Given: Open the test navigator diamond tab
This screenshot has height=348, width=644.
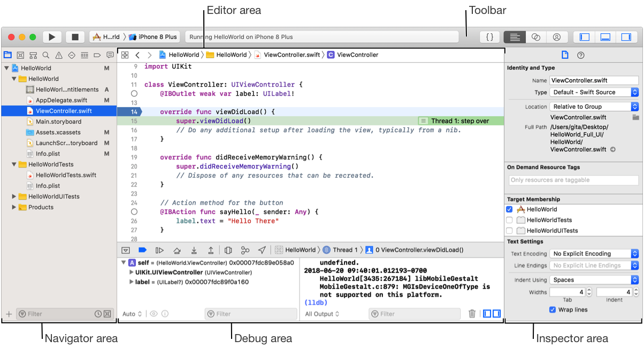Looking at the screenshot, I should point(72,55).
